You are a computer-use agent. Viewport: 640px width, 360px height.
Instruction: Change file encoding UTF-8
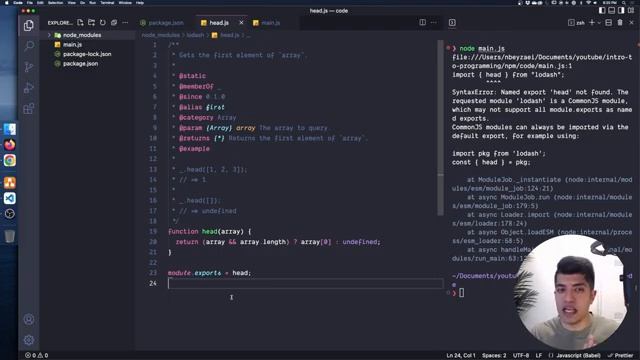tap(521, 356)
